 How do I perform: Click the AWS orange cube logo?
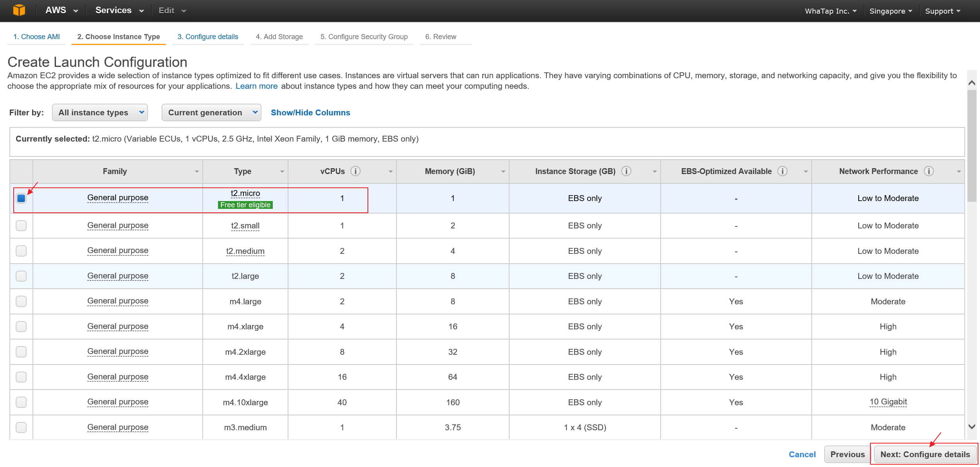tap(19, 10)
